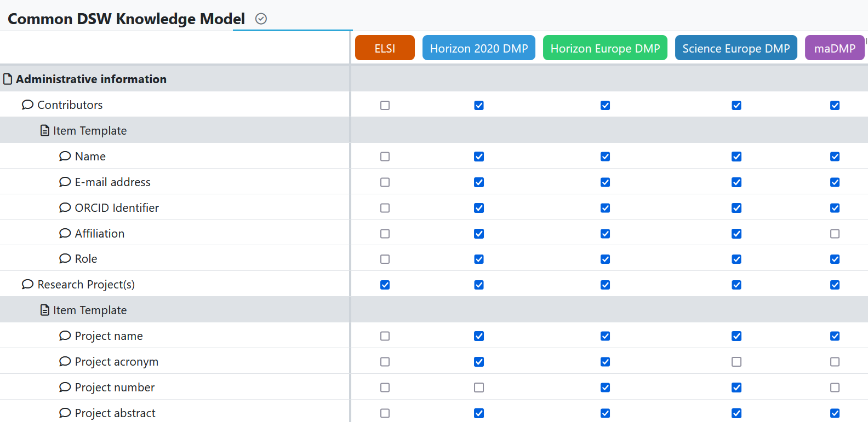
Task: Click the bubble icon next to E-mail address
Action: [x=65, y=182]
